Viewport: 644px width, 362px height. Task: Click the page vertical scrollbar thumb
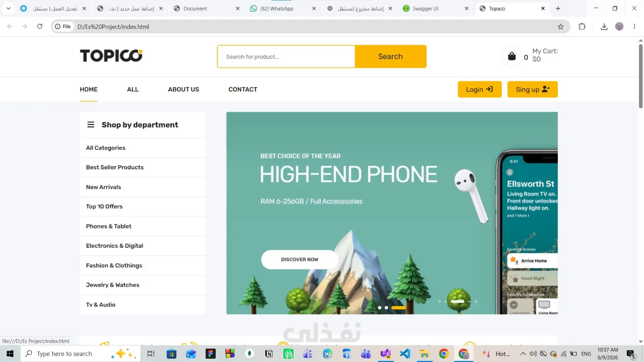(641, 76)
